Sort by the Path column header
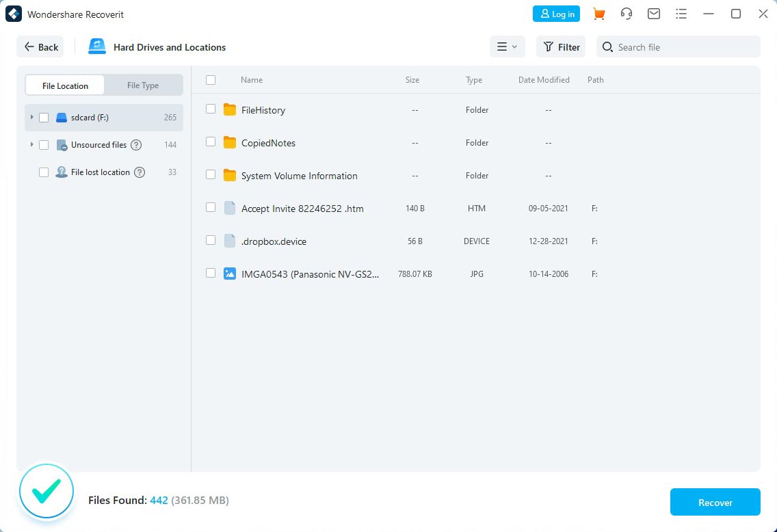The image size is (777, 532). click(595, 80)
